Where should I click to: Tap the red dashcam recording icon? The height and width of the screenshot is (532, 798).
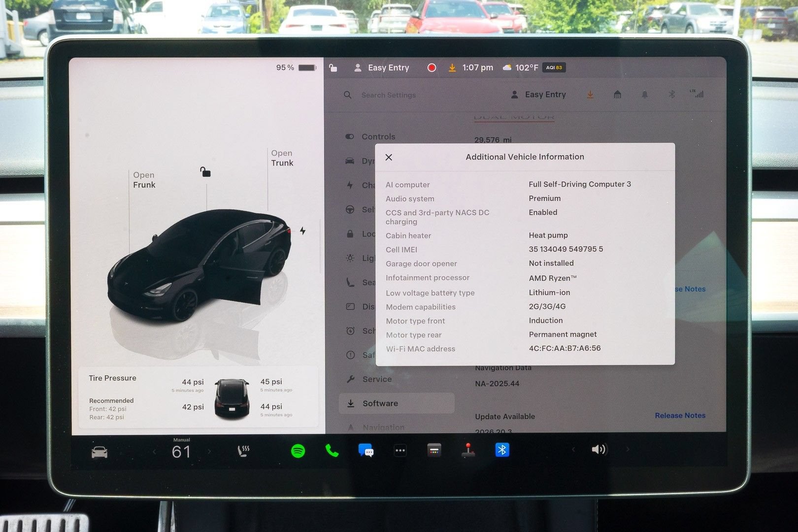coord(432,67)
